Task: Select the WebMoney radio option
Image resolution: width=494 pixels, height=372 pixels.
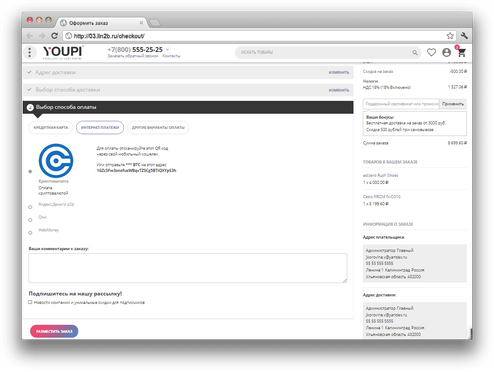Action: click(30, 233)
